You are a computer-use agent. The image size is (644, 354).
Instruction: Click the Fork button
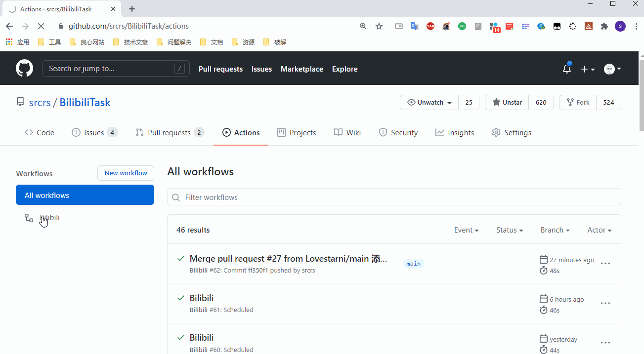pyautogui.click(x=578, y=103)
